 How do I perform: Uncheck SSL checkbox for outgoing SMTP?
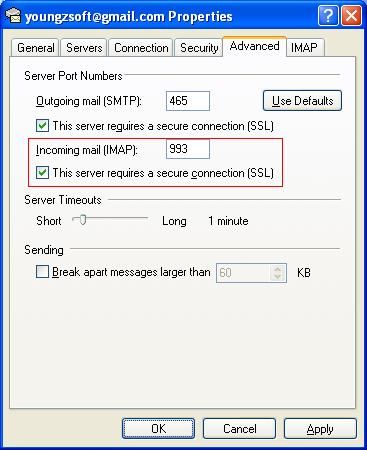point(42,126)
